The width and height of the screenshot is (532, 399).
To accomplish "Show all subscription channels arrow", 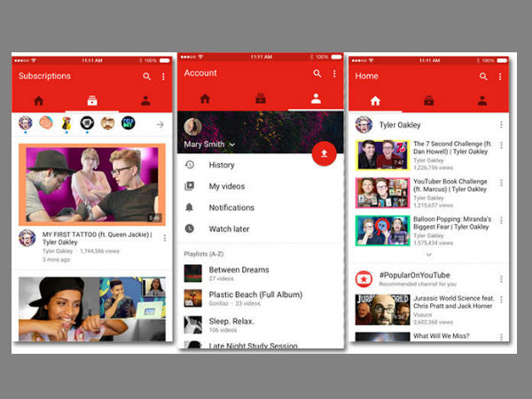I will 160,125.
